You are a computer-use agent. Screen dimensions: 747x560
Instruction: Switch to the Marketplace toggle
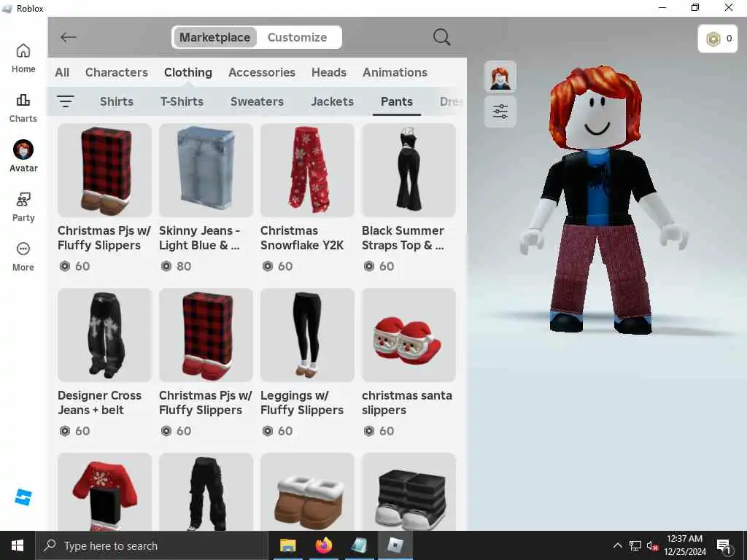[215, 37]
